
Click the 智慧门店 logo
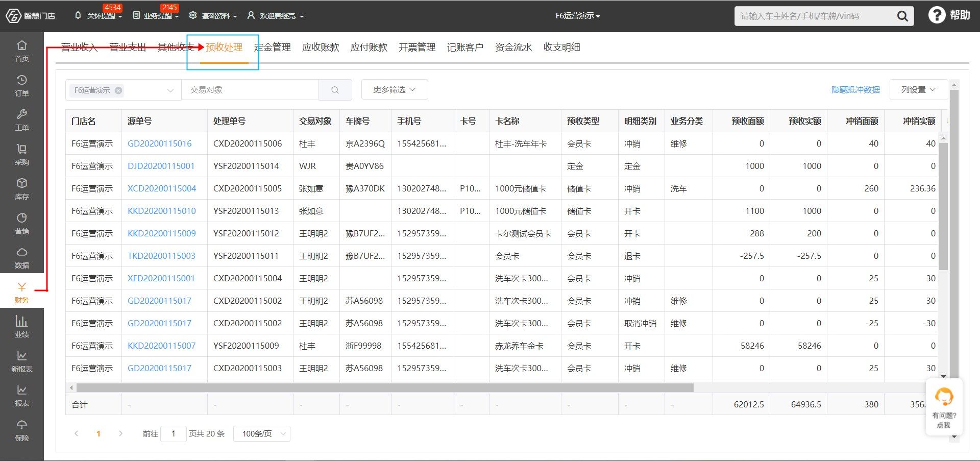tap(30, 16)
